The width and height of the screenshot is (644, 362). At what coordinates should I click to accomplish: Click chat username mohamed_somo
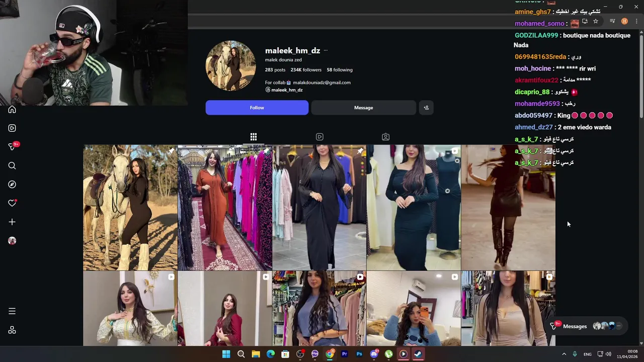click(x=539, y=24)
